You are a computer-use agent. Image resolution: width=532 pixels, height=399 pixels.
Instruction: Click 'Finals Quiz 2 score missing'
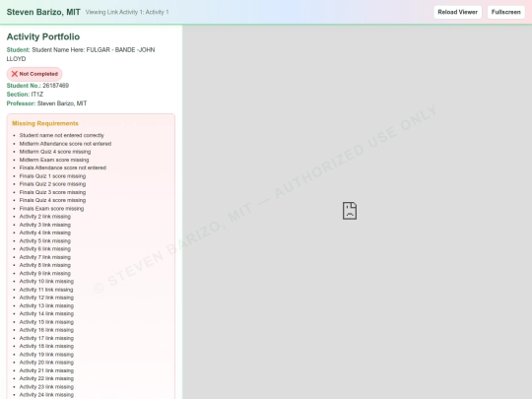pos(52,184)
